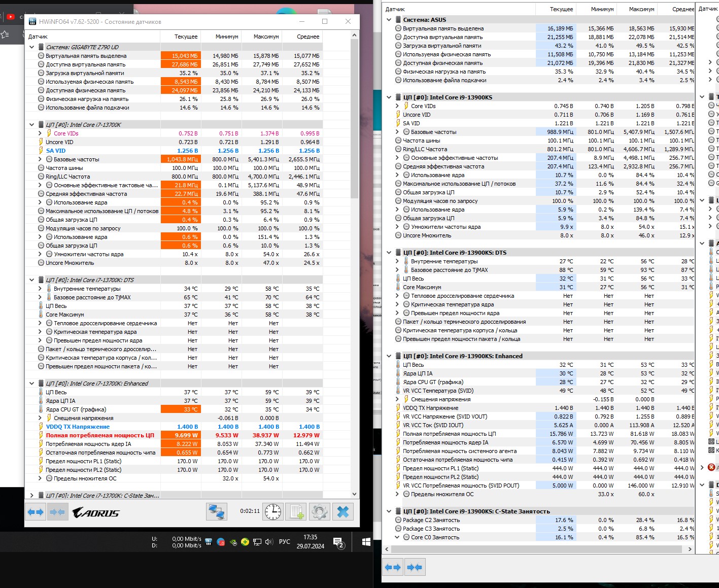Select the VR VCC Температура (SVID) row
Viewport: 719px width, 588px height.
(x=539, y=391)
